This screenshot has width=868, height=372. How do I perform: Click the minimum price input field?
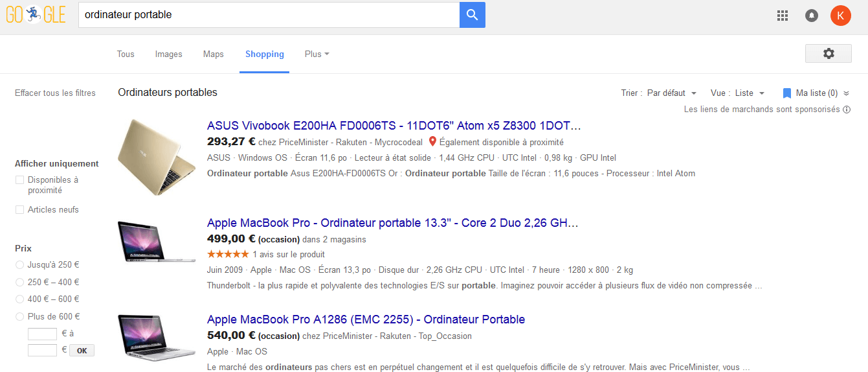[x=42, y=334]
